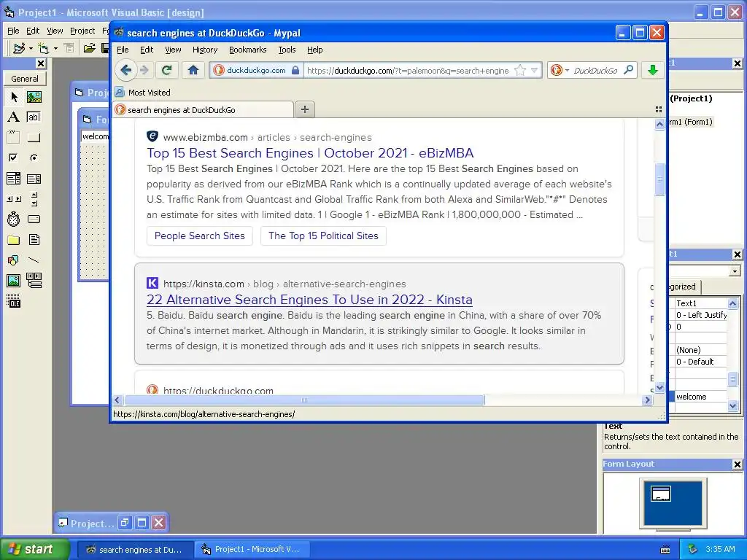Select the PictureBox control tool
747x560 pixels.
coord(34,97)
